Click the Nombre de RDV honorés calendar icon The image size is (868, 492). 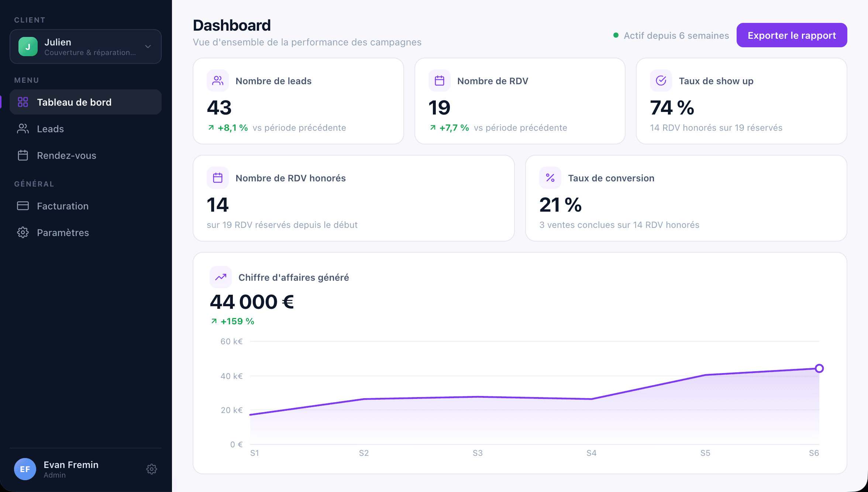coord(218,178)
